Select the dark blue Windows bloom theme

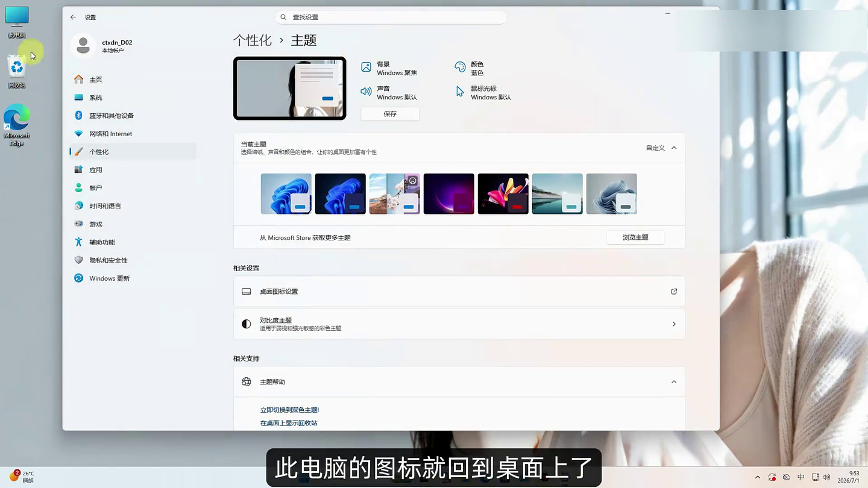pos(341,194)
